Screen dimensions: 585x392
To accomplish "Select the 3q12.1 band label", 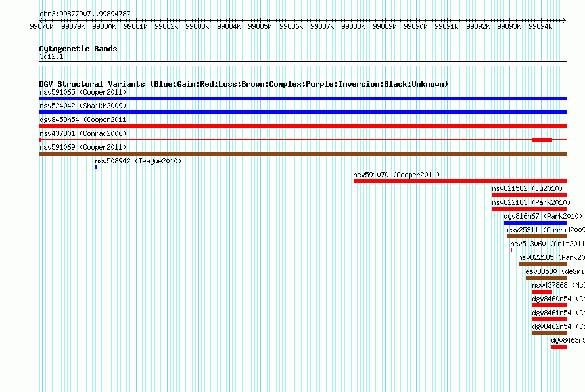I will (x=51, y=56).
